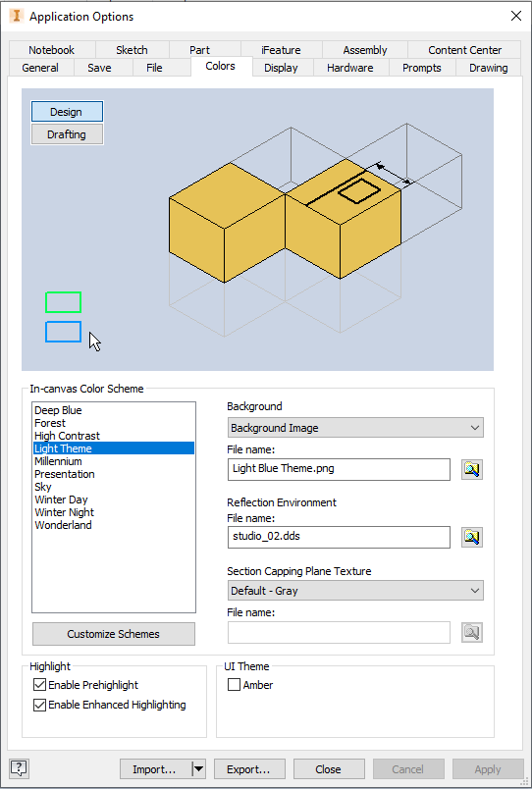Open the help question mark icon

[x=19, y=767]
